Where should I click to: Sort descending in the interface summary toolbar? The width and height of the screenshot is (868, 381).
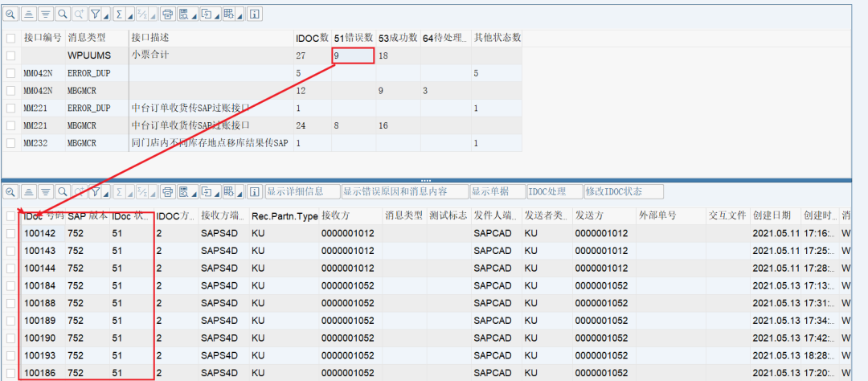[x=46, y=14]
